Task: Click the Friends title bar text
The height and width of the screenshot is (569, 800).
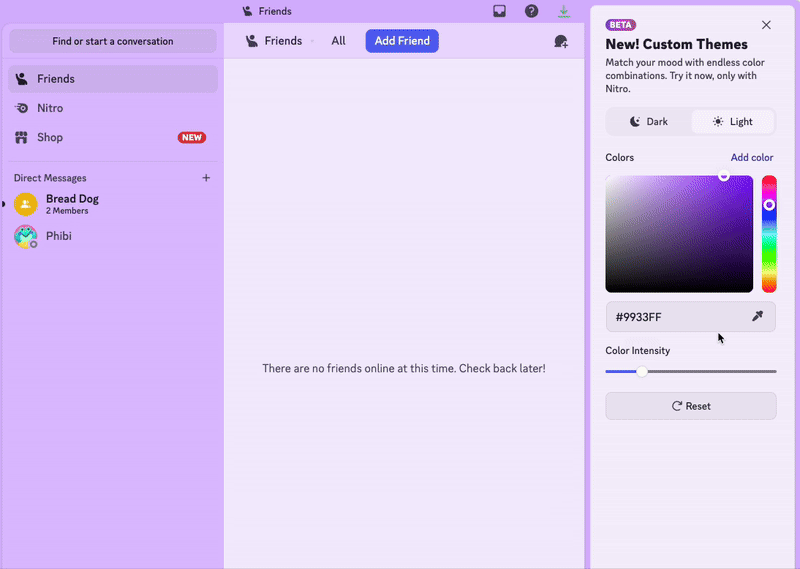Action: (275, 11)
